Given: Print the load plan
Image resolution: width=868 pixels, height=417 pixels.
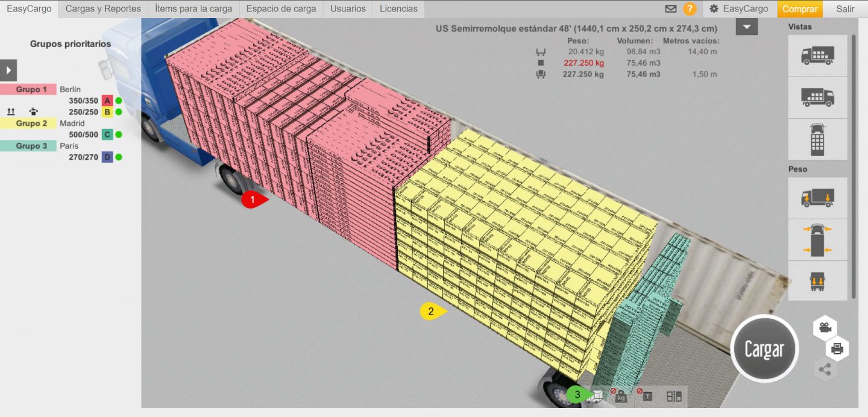Looking at the screenshot, I should 837,348.
